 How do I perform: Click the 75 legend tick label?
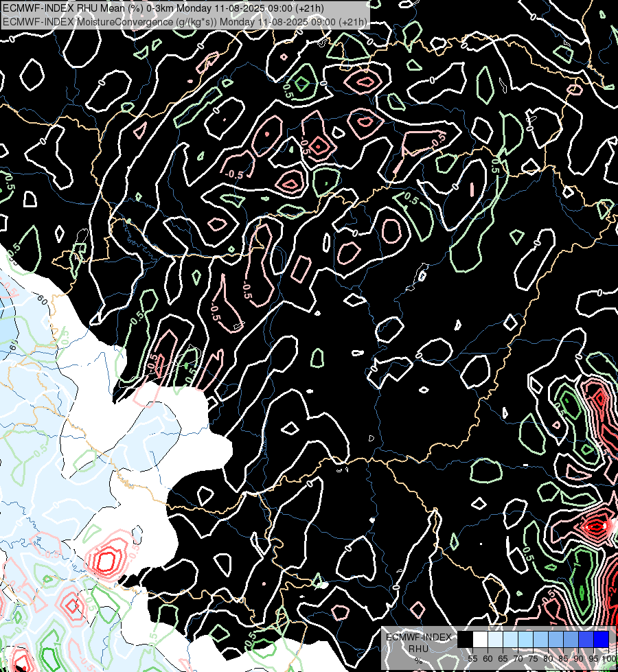pyautogui.click(x=533, y=659)
